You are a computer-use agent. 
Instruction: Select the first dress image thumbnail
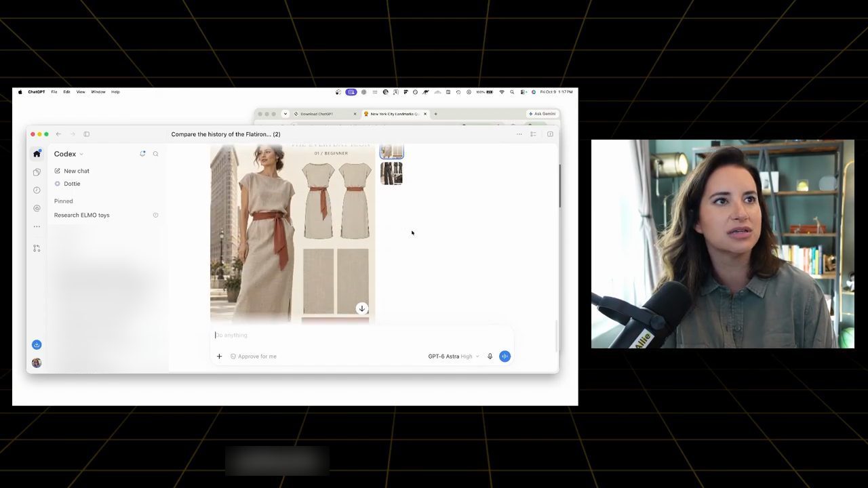click(x=391, y=150)
